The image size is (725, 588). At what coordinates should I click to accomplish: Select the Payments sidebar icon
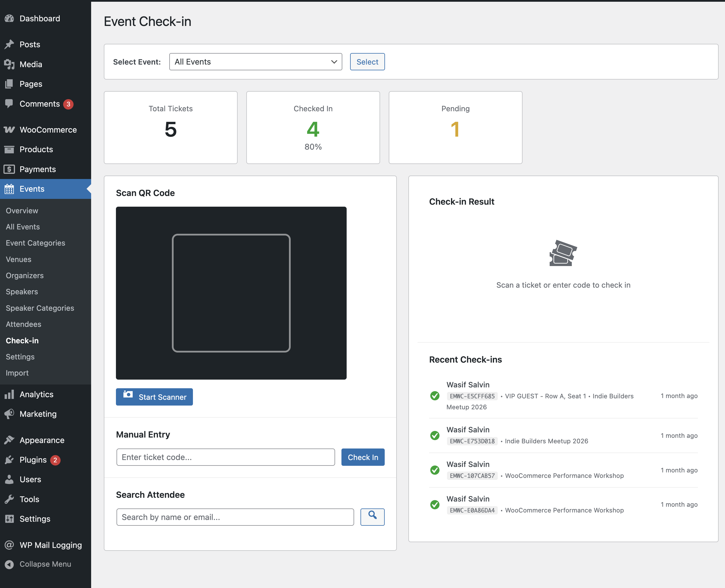tap(9, 169)
